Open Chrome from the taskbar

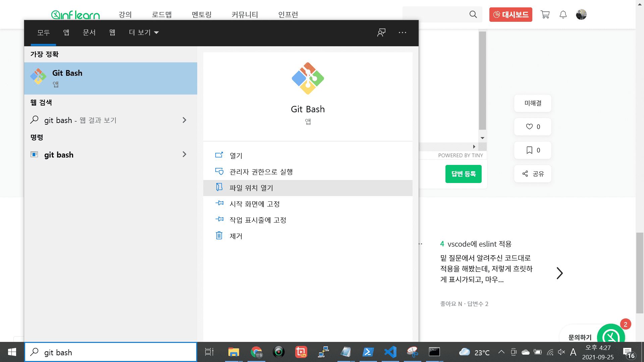(256, 352)
